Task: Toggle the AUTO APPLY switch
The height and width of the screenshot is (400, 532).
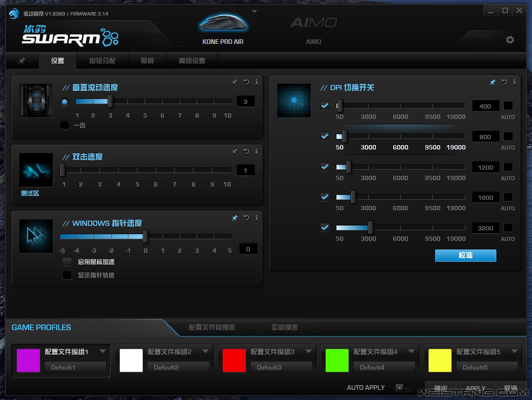Action: [403, 387]
